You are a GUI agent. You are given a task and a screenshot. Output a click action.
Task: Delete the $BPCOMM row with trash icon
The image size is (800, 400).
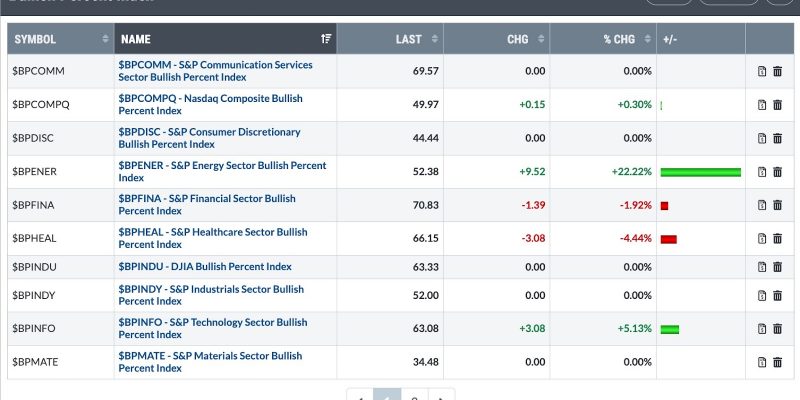click(778, 71)
